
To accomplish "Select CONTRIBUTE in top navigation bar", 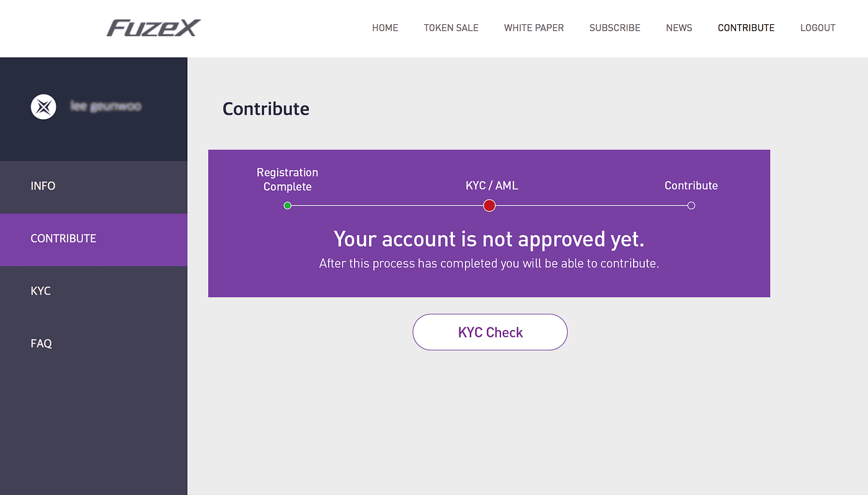I will click(x=746, y=28).
